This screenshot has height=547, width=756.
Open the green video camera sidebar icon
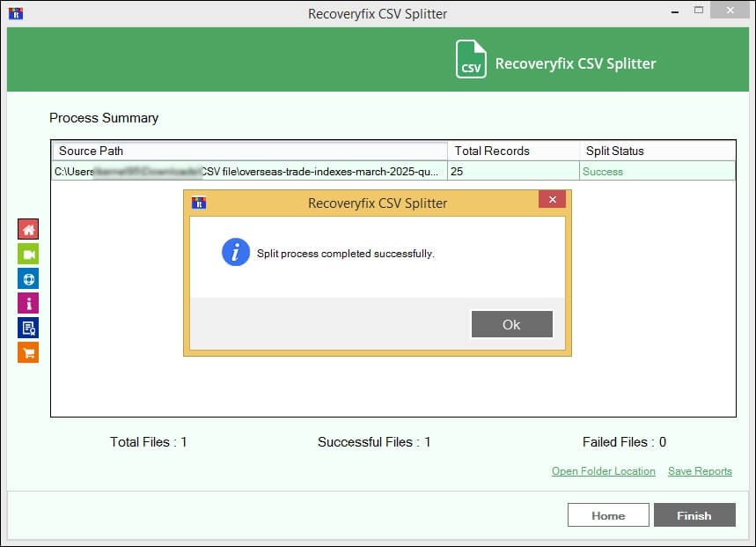pyautogui.click(x=28, y=254)
